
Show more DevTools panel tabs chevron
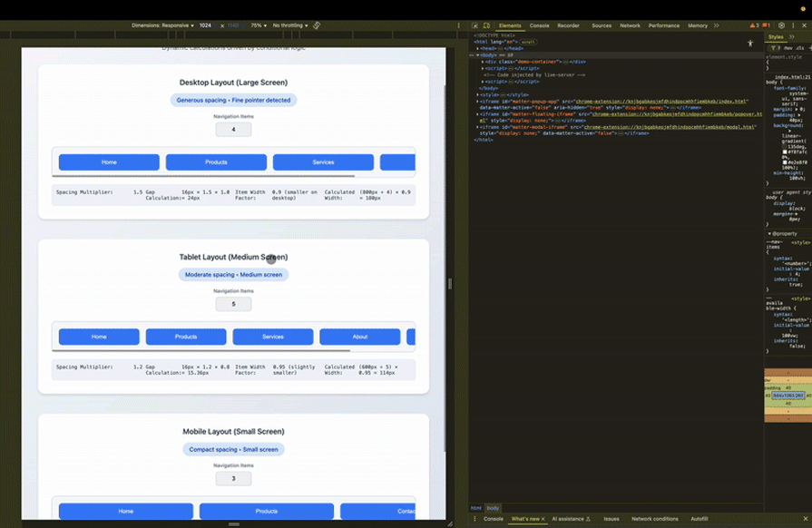tap(716, 25)
